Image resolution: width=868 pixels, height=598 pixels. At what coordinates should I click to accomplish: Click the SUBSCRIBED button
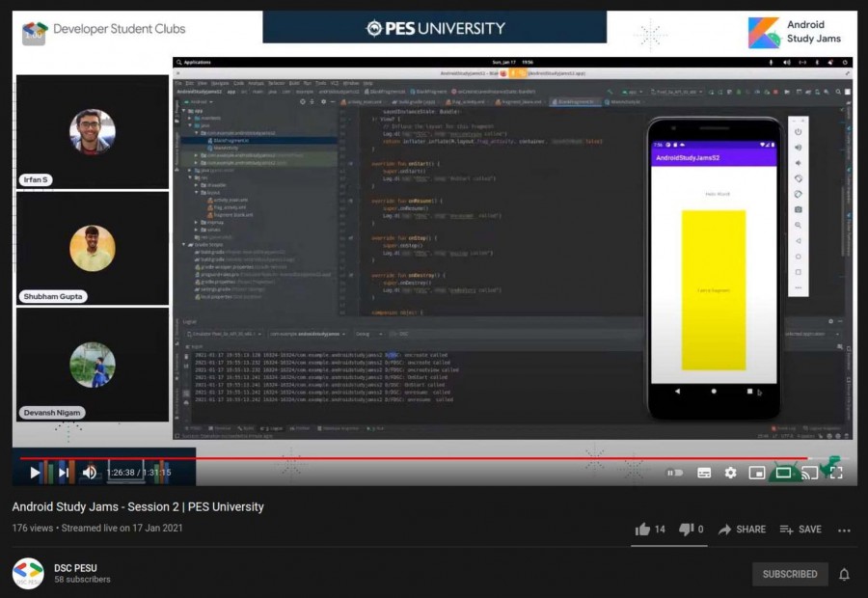coord(789,574)
